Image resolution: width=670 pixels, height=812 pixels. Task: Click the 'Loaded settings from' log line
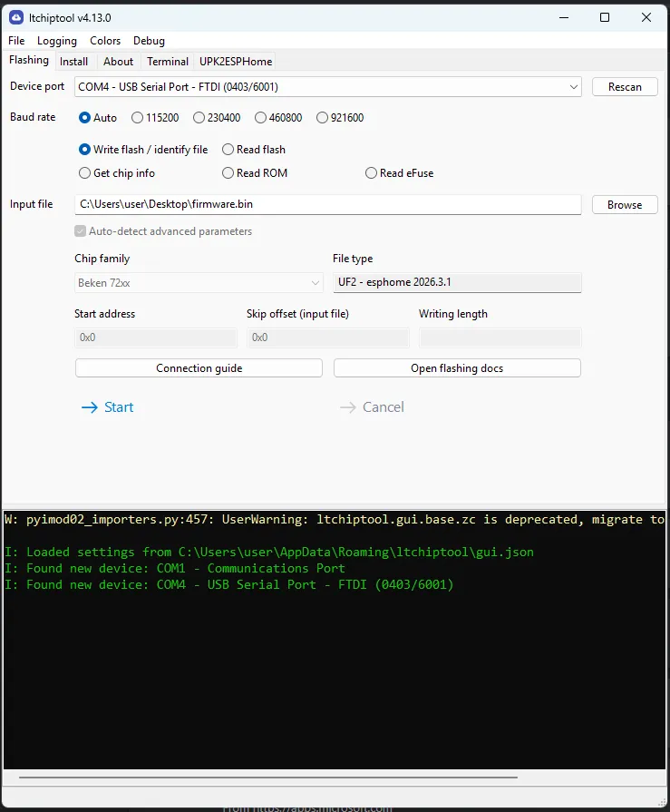coord(269,552)
